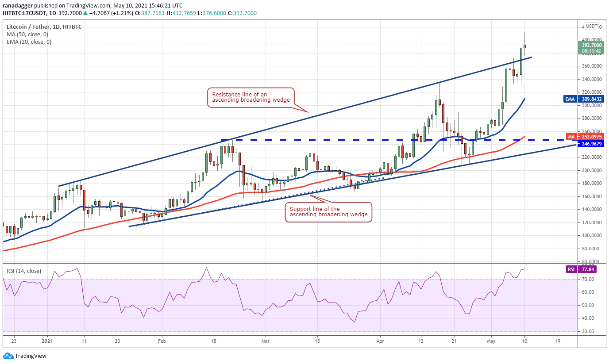The image size is (609, 364).
Task: Click the blue EMA tag on price axis
Action: coord(569,99)
